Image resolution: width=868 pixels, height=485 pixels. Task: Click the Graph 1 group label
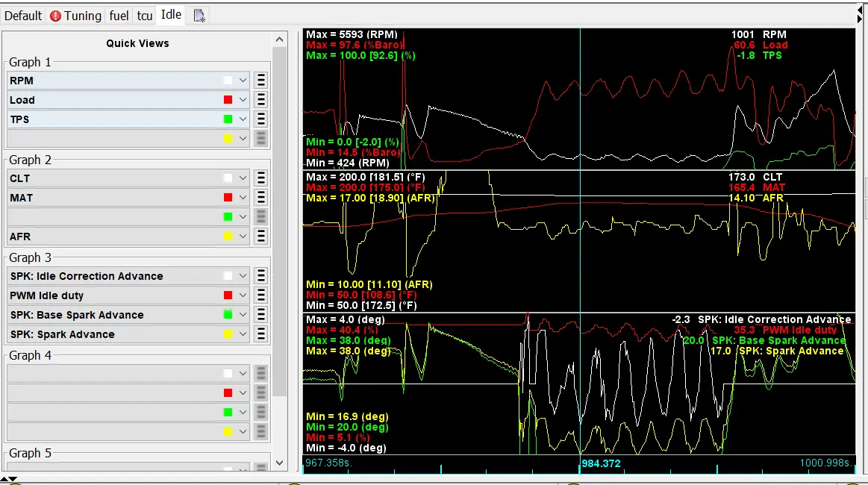click(x=30, y=62)
